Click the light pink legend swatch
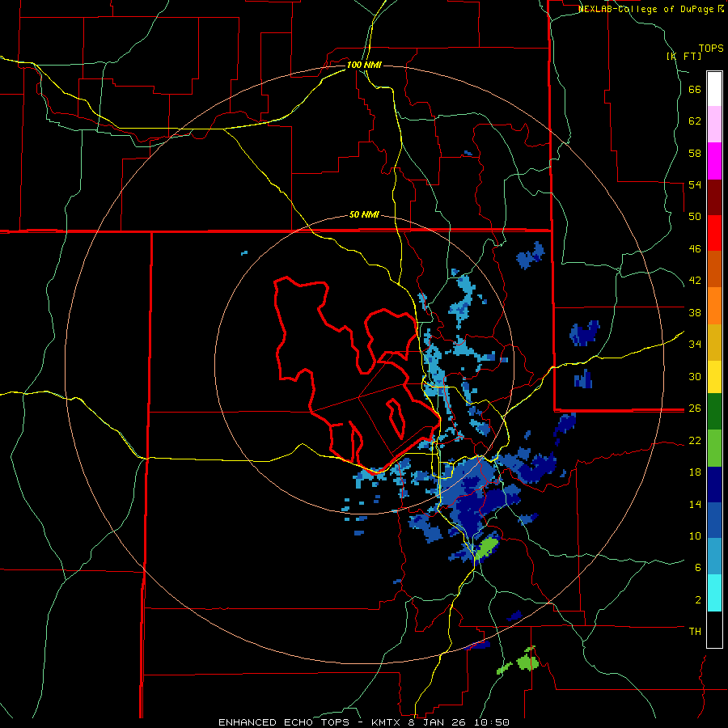Screen dimensions: 728x728 tap(714, 124)
